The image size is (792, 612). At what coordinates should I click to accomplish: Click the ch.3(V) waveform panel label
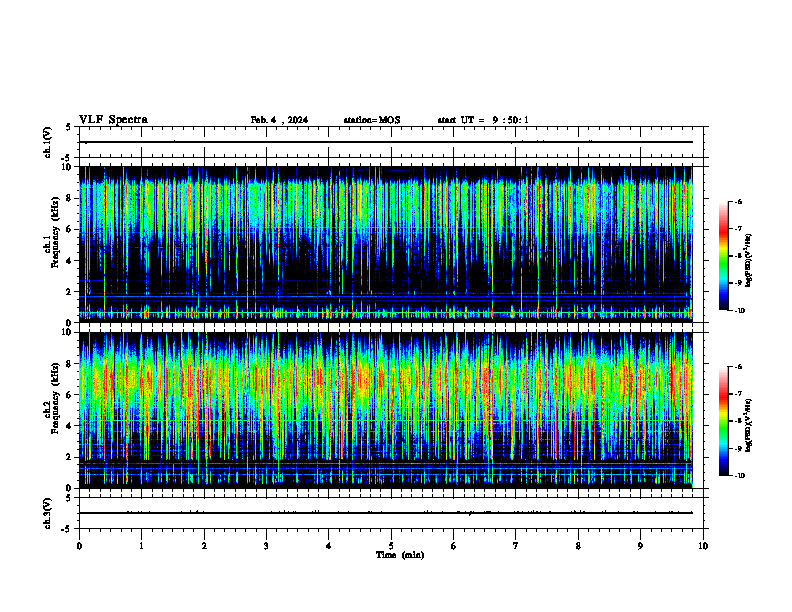click(x=48, y=513)
